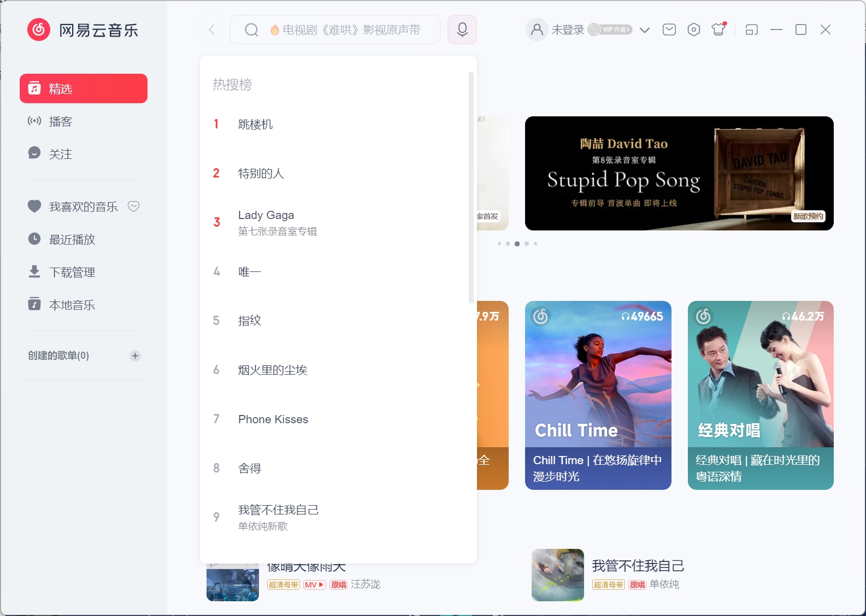Image resolution: width=866 pixels, height=616 pixels.
Task: Open the 经典对唱 playlist cover
Action: (x=761, y=374)
